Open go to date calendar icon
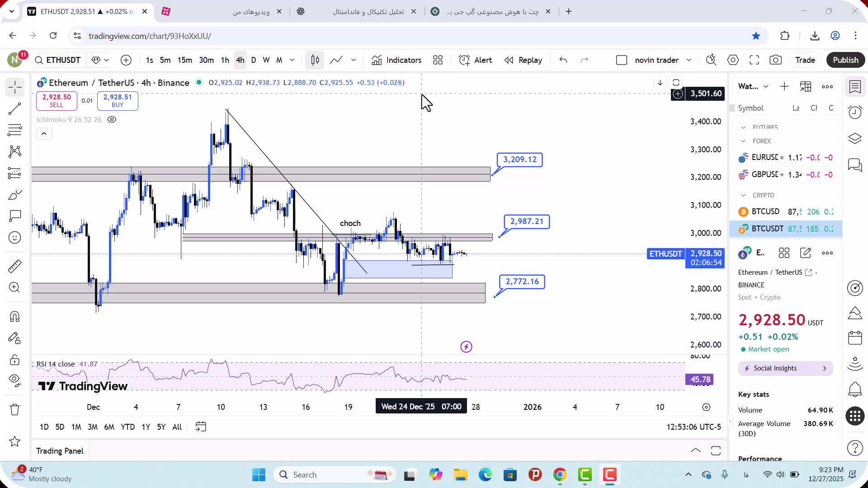The image size is (868, 488). [x=201, y=427]
